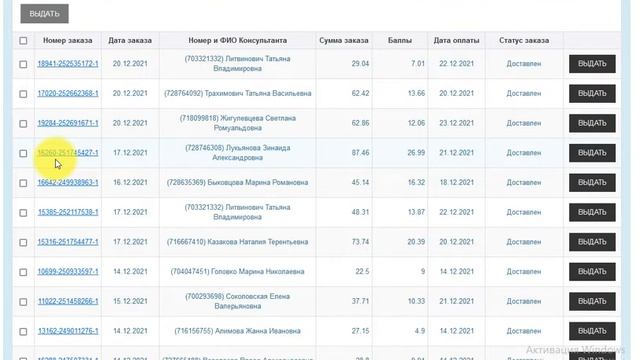Click consultant name (718099818) Жигулевцева Светлана Ромуальдовна
The image size is (640, 360).
[238, 123]
